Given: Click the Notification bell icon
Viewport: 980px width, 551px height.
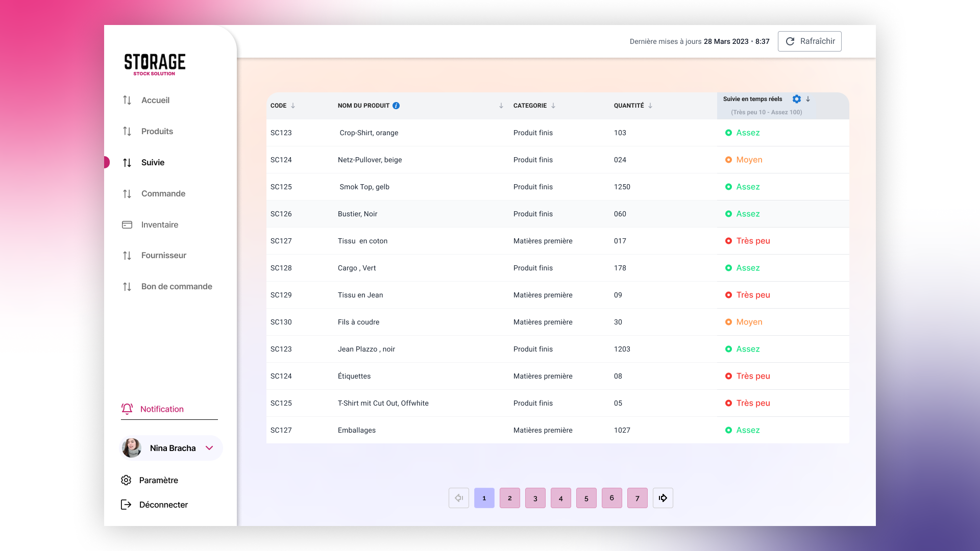Looking at the screenshot, I should point(127,409).
